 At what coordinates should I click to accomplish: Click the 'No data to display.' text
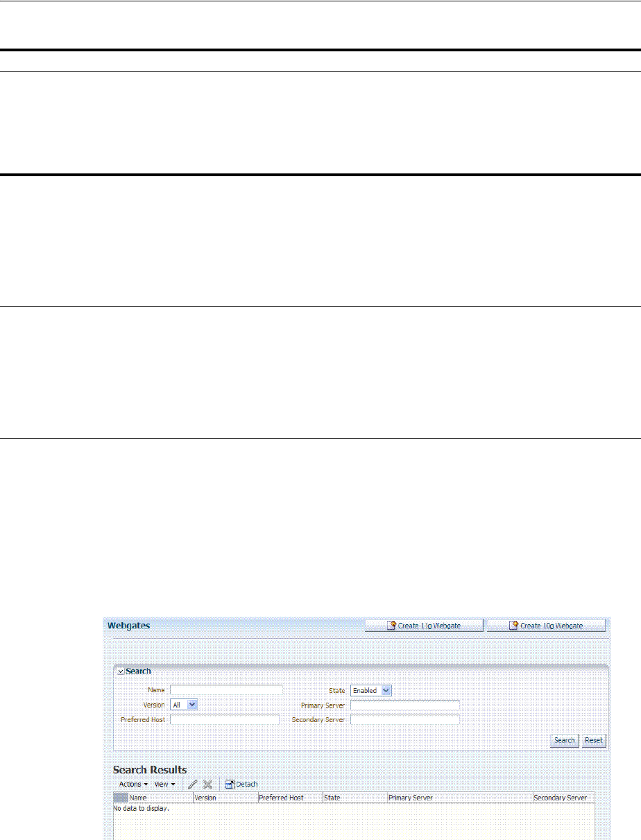pos(141,808)
